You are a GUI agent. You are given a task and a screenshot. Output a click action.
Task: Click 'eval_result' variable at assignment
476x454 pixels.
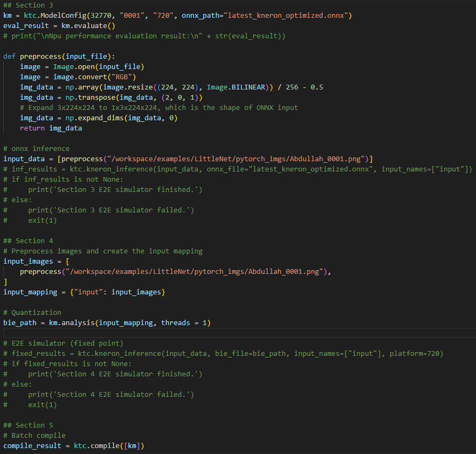point(26,26)
